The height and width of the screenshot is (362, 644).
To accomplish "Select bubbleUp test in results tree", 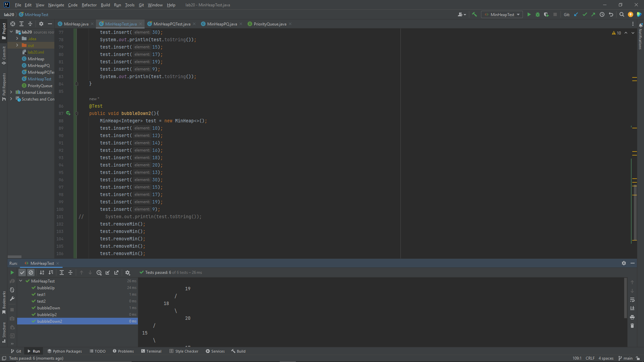I will [x=46, y=288].
